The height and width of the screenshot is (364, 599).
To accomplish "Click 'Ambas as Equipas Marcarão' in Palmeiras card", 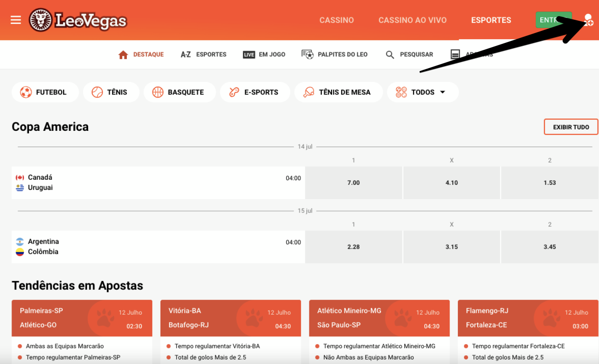I will tap(65, 346).
